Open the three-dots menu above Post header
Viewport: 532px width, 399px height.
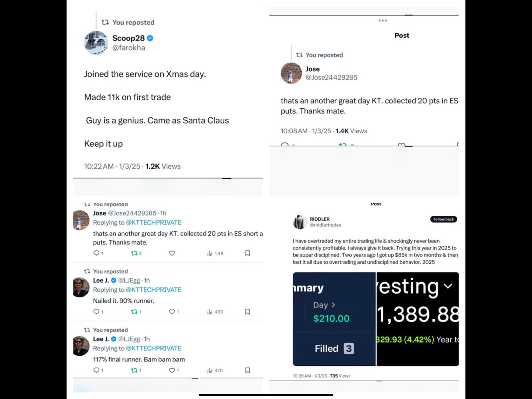(382, 20)
